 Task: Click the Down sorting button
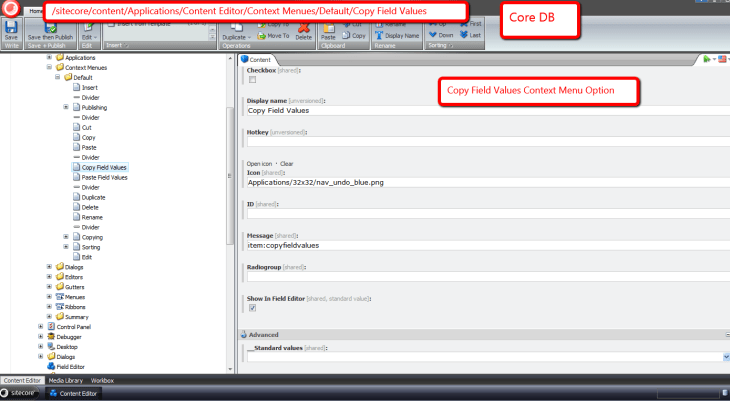(441, 35)
